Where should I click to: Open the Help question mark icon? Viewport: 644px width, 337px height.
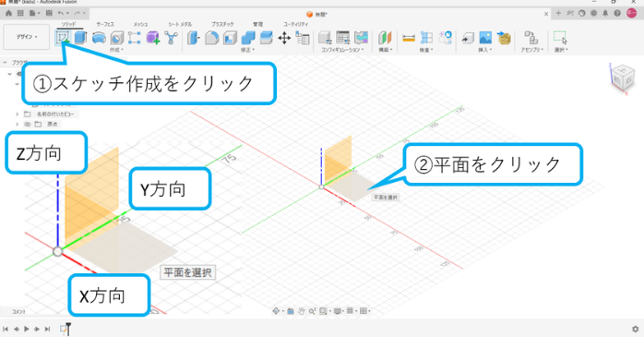point(617,14)
